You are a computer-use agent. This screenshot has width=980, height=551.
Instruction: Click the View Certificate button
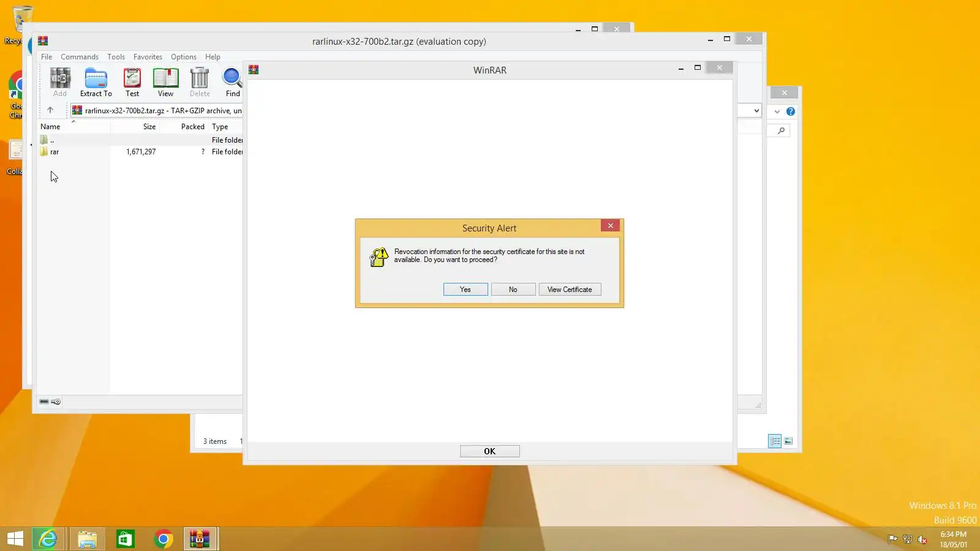pos(570,290)
